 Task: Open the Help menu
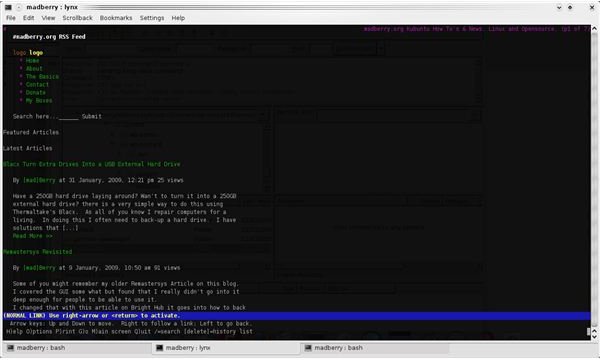178,18
